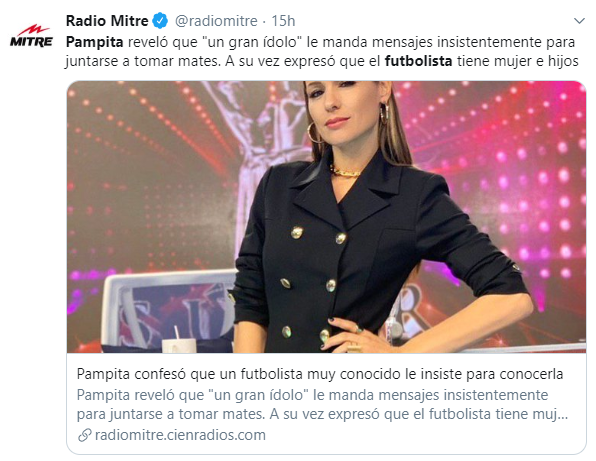Visit the @radiomitre handle
Image resolution: width=596 pixels, height=461 pixels.
[x=216, y=21]
